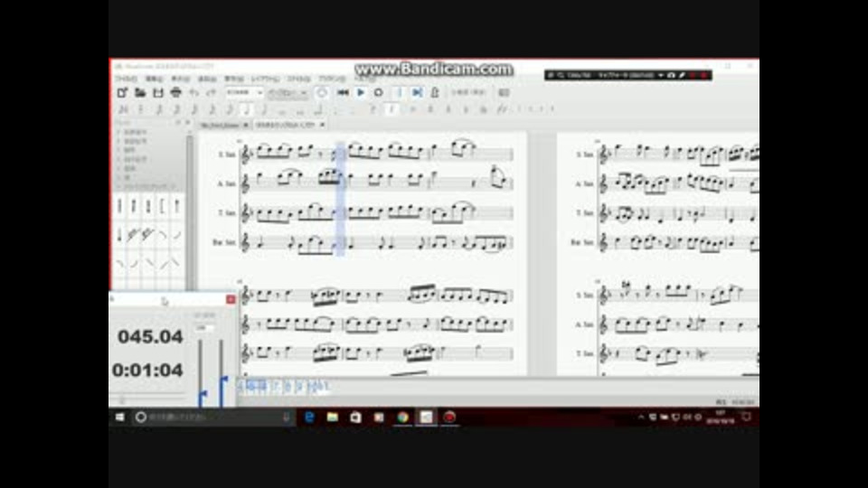The height and width of the screenshot is (488, 868).
Task: Open the Edit menu
Action: point(154,80)
